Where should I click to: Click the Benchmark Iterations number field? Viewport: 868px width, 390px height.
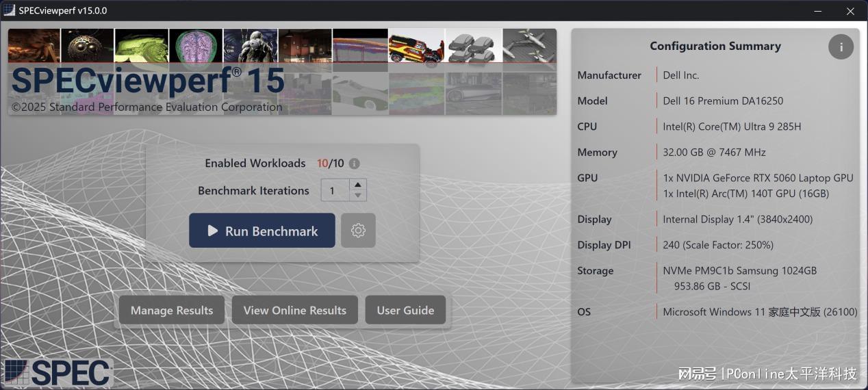(x=335, y=191)
